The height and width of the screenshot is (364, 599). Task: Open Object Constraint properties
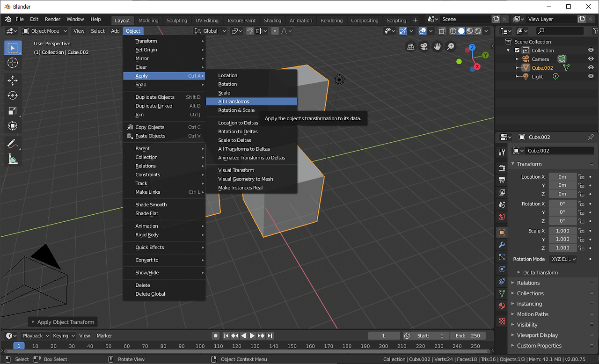[x=501, y=281]
